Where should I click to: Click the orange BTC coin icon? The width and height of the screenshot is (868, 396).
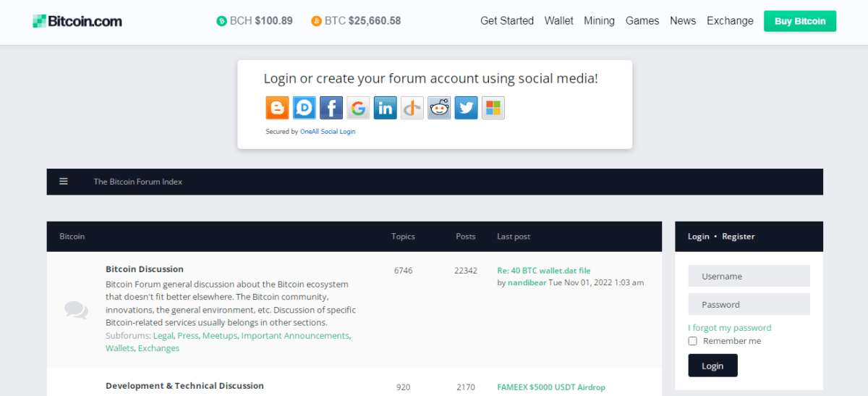click(316, 21)
